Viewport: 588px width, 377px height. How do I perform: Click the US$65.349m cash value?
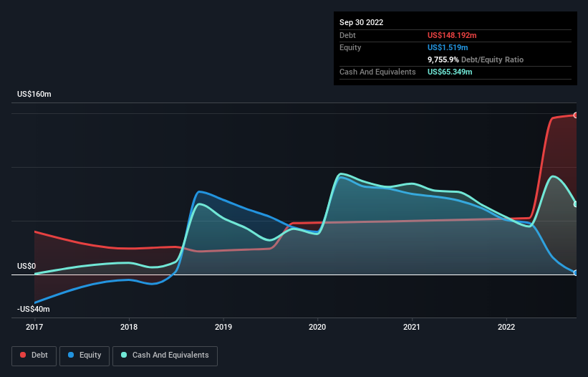[x=450, y=72]
